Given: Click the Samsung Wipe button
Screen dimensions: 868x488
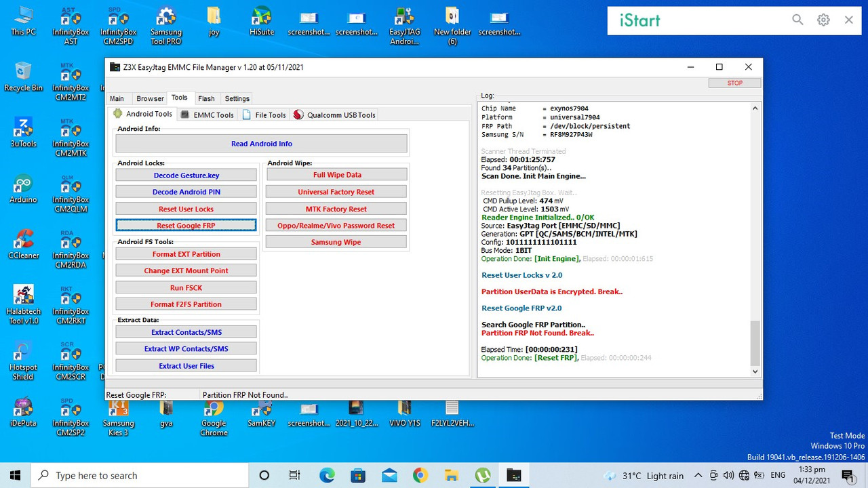Looking at the screenshot, I should tap(337, 242).
